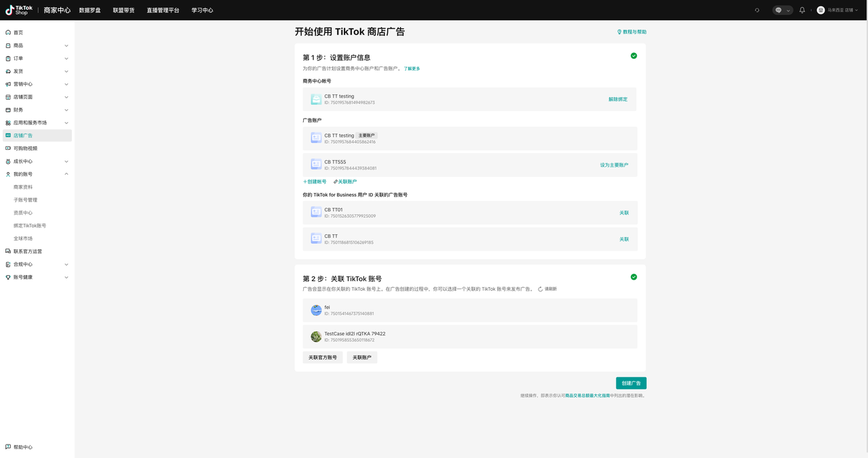Click the 请刷新 refresh icon in step 2
This screenshot has width=868, height=458.
(540, 289)
